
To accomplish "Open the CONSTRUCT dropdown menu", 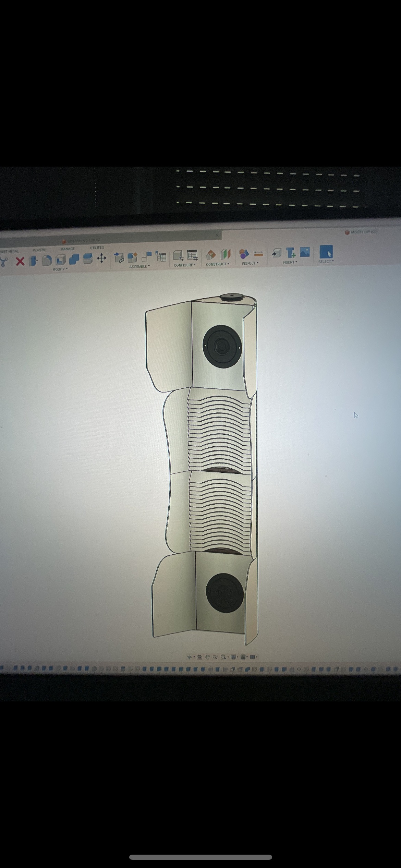I will (x=218, y=264).
